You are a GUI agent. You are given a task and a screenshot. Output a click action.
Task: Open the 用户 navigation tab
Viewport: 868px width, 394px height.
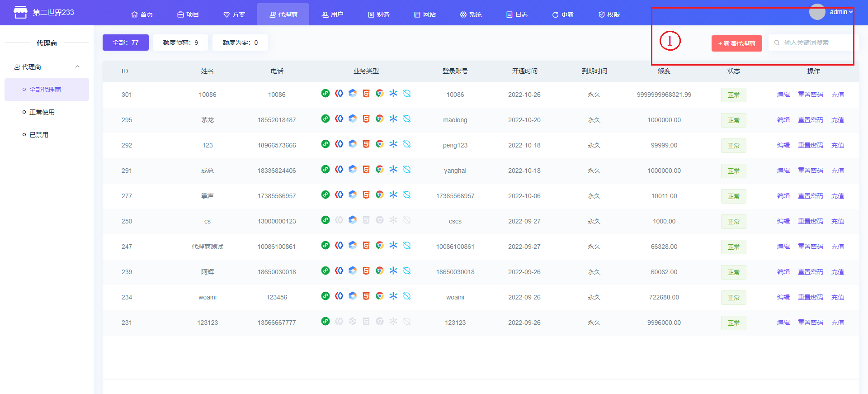point(332,14)
